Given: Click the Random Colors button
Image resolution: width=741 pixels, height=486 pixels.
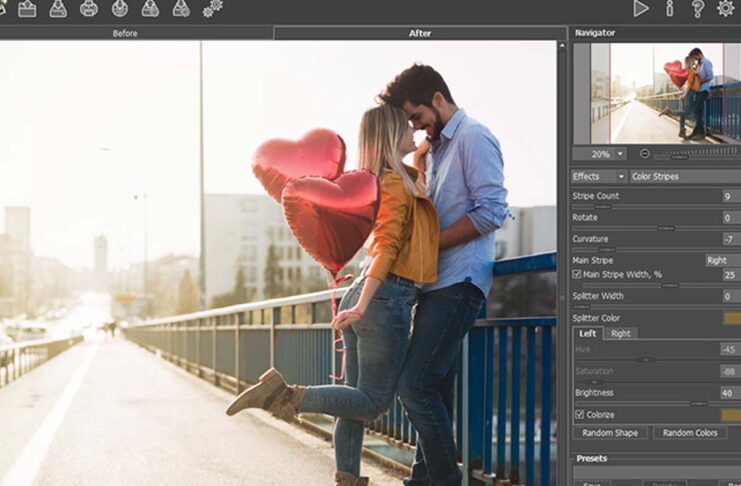Looking at the screenshot, I should click(690, 433).
